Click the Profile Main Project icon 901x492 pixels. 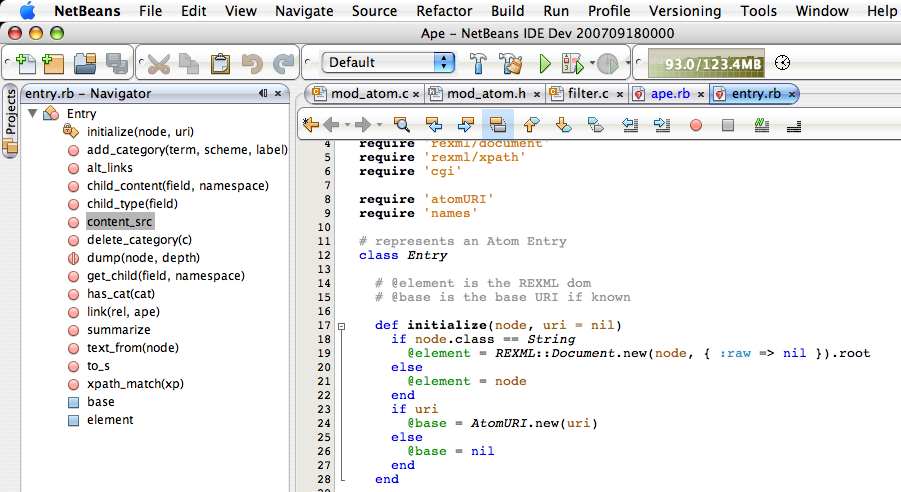click(x=607, y=63)
